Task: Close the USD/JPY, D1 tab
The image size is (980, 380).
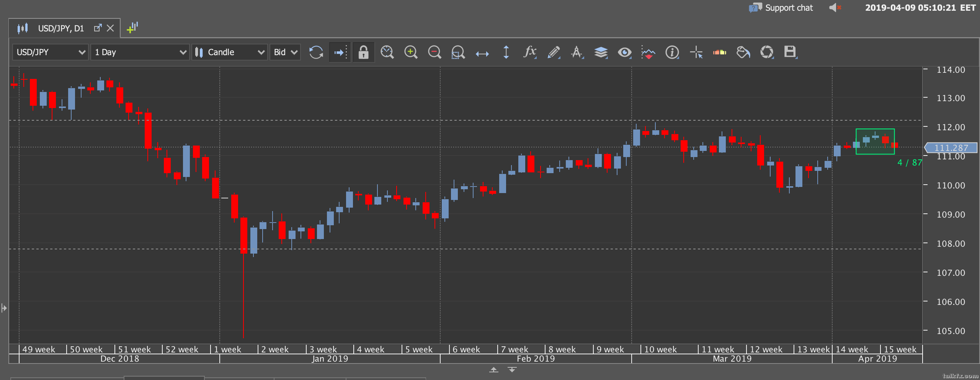Action: [x=110, y=28]
